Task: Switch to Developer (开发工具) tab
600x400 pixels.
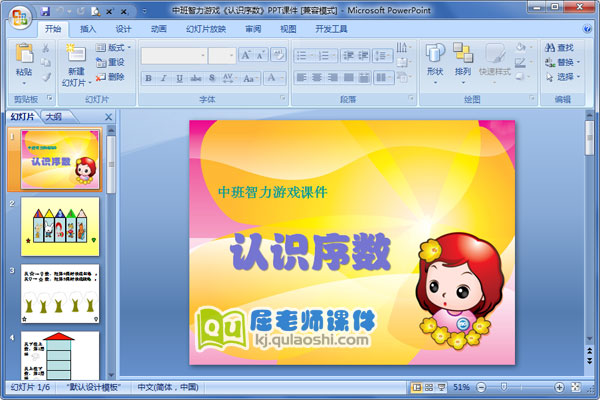Action: point(331,29)
